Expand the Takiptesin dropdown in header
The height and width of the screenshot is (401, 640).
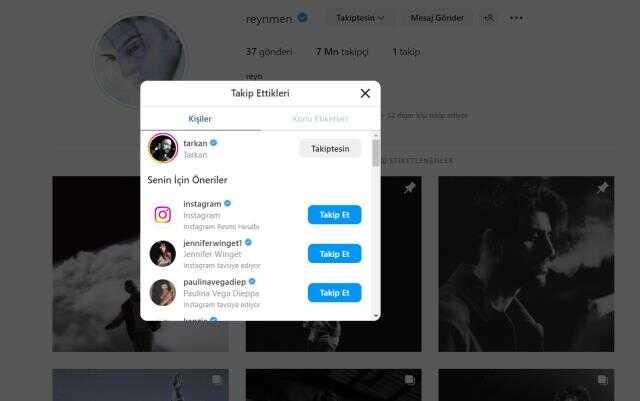coord(360,18)
